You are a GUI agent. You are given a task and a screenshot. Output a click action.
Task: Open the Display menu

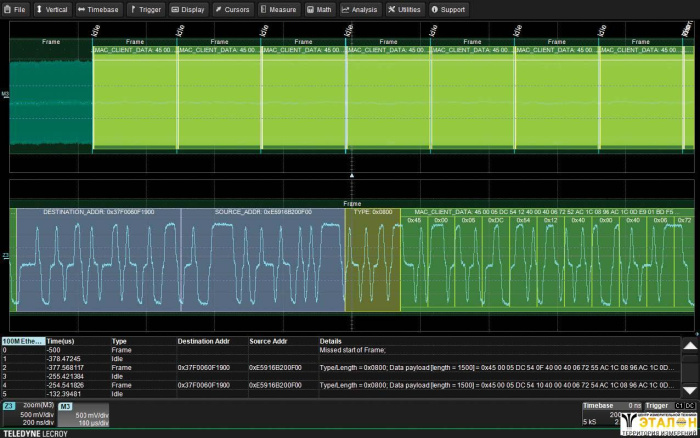188,9
